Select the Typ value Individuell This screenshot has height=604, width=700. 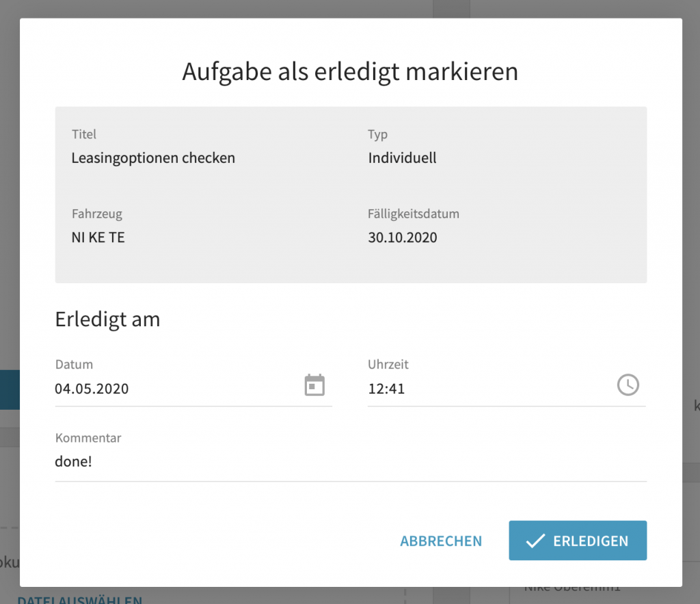click(x=402, y=158)
